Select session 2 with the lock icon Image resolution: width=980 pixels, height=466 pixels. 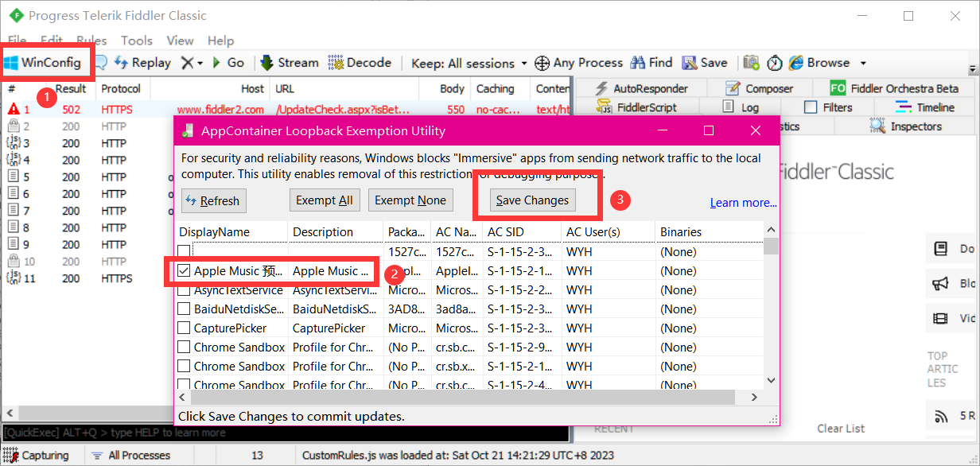tap(14, 126)
